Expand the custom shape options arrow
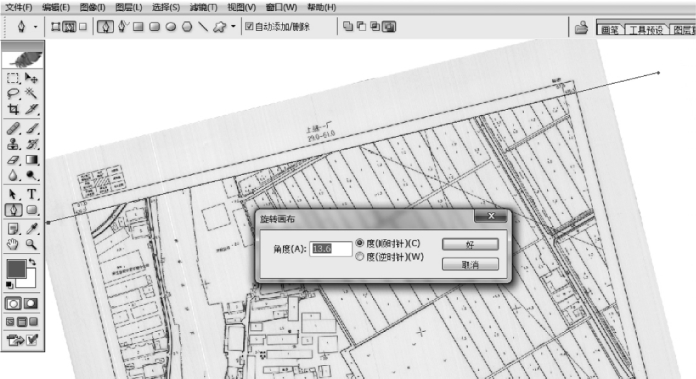 (233, 27)
